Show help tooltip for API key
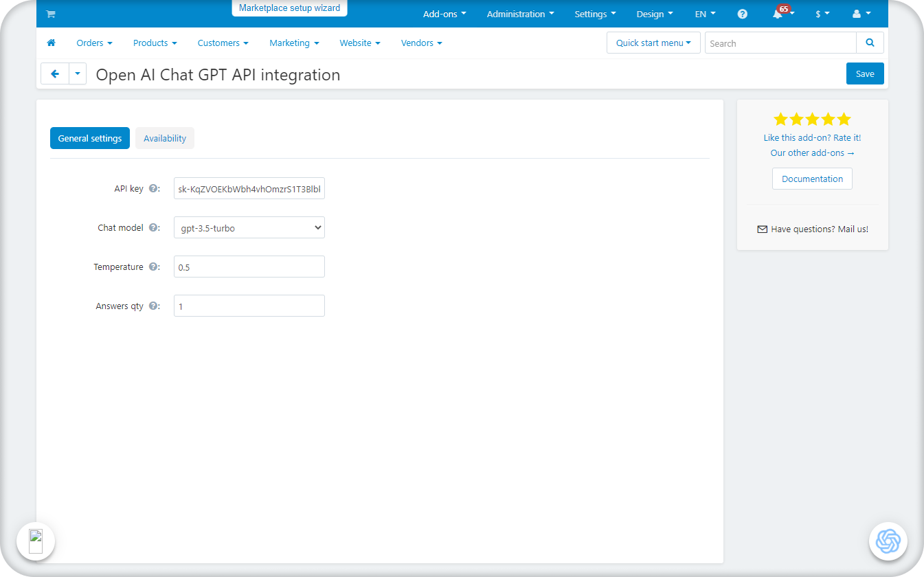The image size is (924, 577). [153, 189]
